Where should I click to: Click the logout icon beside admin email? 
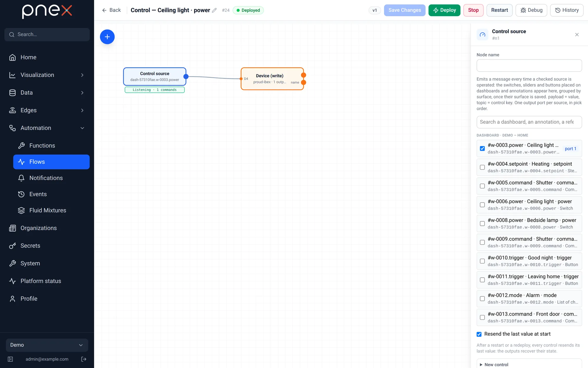[x=84, y=359]
